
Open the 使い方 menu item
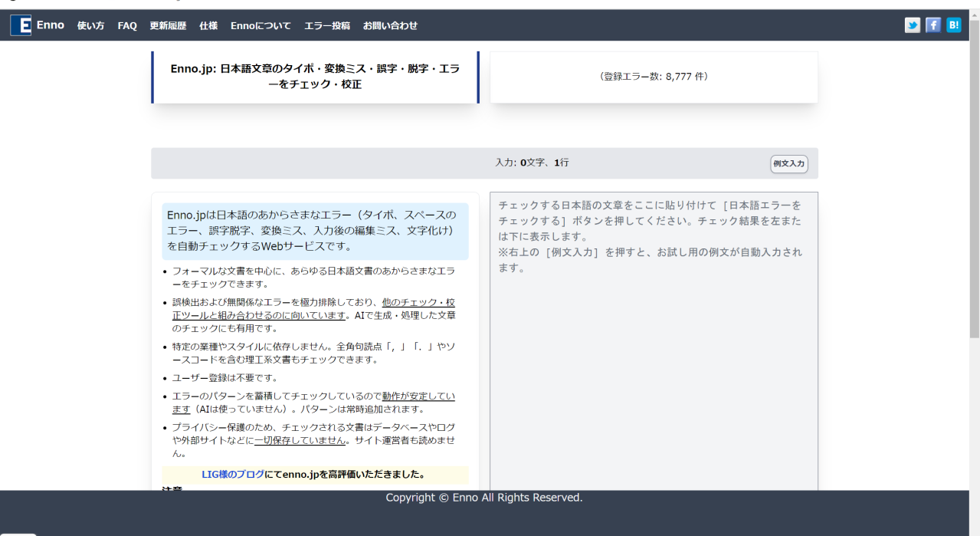point(90,25)
